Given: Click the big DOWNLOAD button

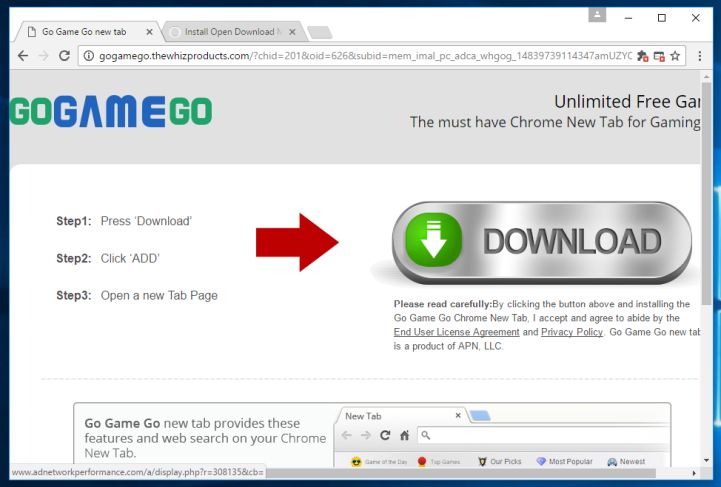Looking at the screenshot, I should (x=542, y=242).
